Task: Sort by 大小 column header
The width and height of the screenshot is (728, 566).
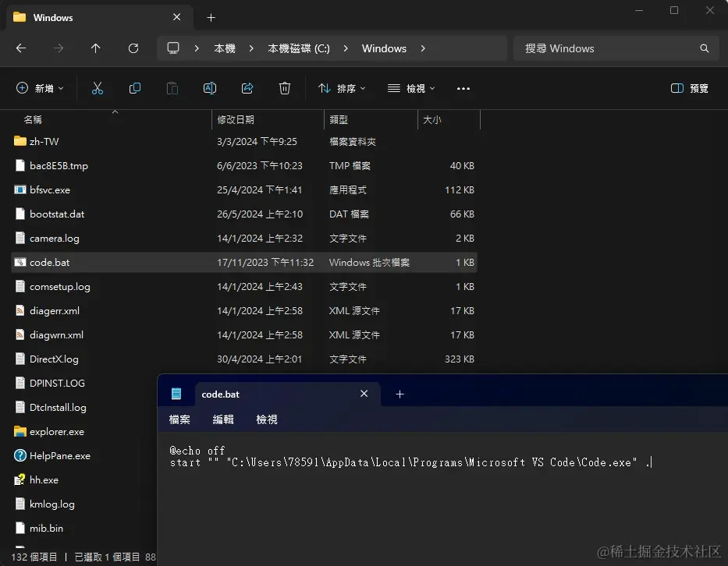Action: coord(431,120)
